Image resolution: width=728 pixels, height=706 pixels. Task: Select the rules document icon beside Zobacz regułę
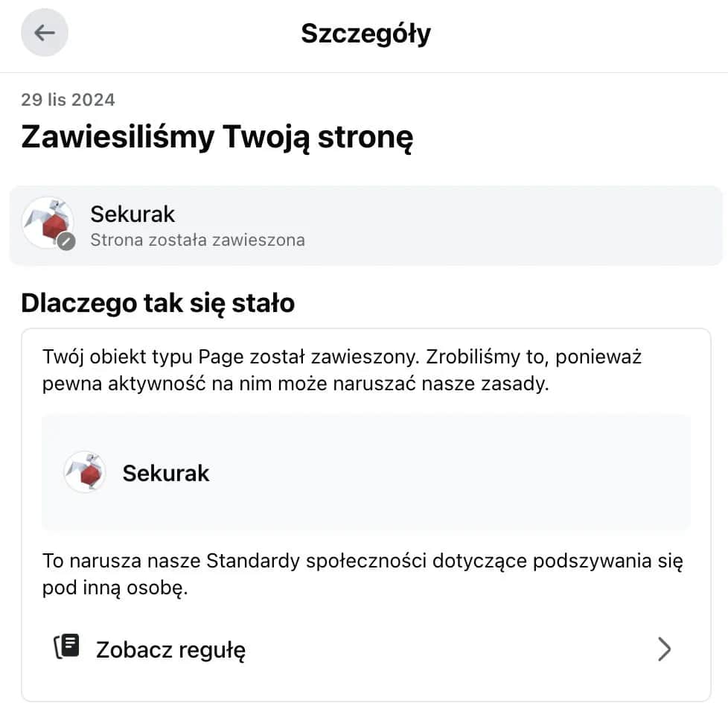67,647
